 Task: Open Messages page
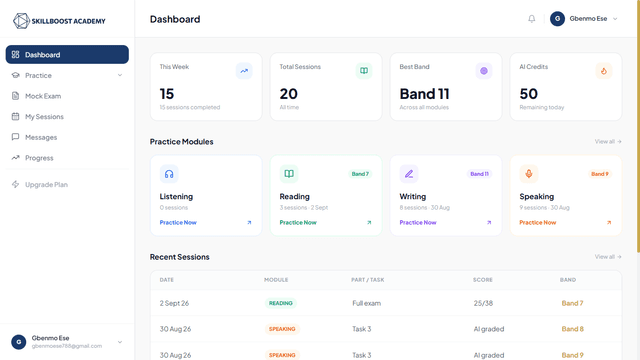pyautogui.click(x=67, y=137)
